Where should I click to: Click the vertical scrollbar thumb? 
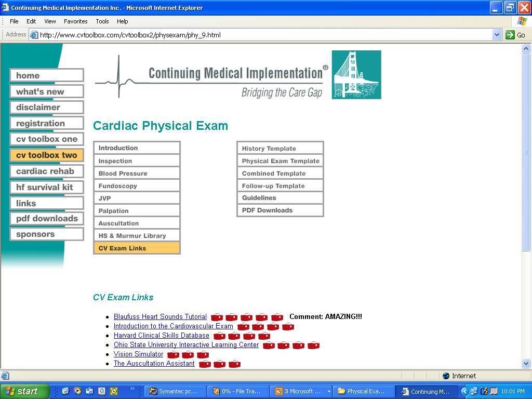[526, 152]
